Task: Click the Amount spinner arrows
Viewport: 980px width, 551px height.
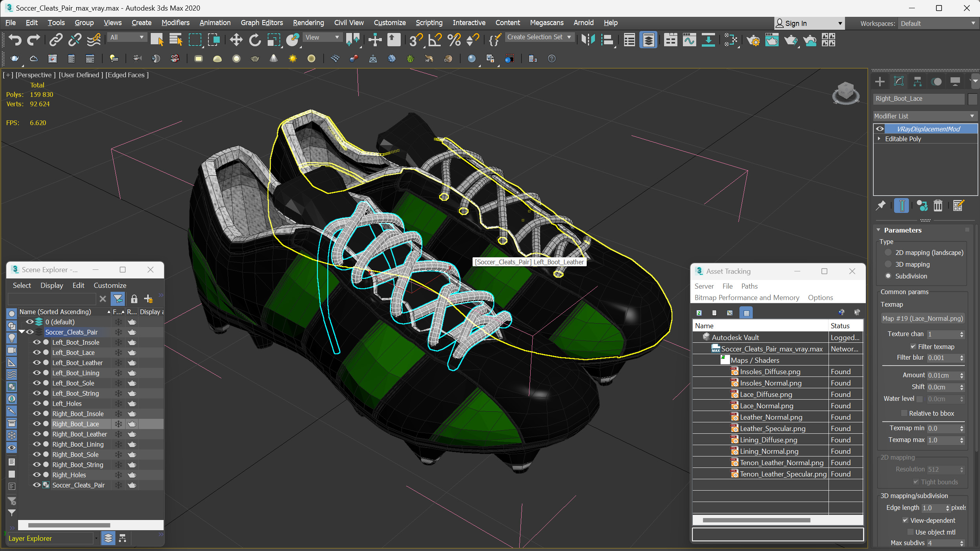Action: 962,375
